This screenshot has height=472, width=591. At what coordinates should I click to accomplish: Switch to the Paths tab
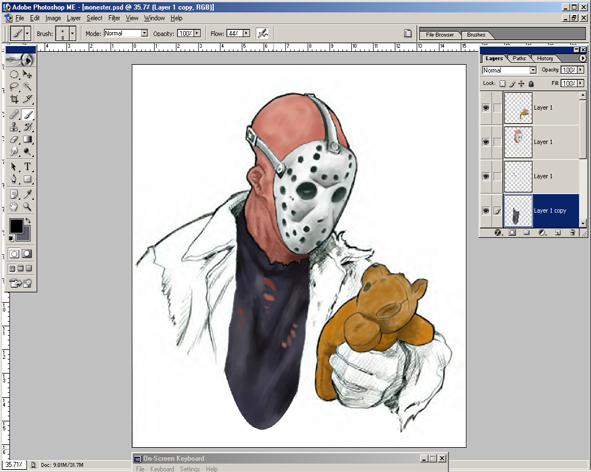point(519,58)
